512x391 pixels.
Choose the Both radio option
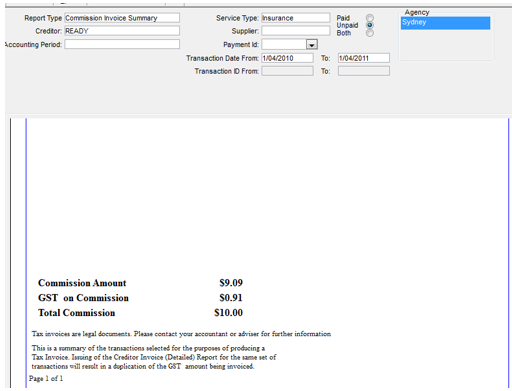[370, 33]
